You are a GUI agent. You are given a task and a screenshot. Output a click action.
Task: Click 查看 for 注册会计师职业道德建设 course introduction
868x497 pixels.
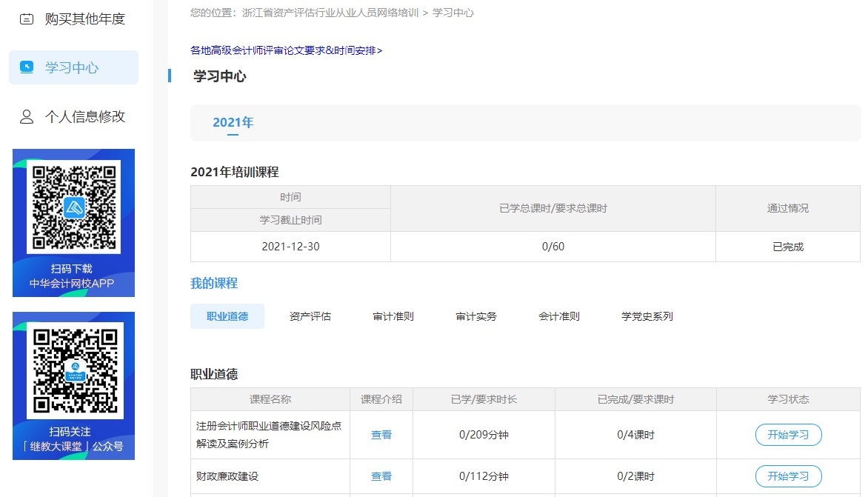point(381,435)
